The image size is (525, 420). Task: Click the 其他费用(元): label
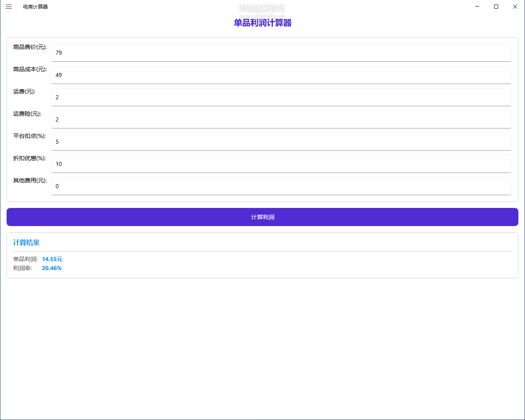[30, 180]
